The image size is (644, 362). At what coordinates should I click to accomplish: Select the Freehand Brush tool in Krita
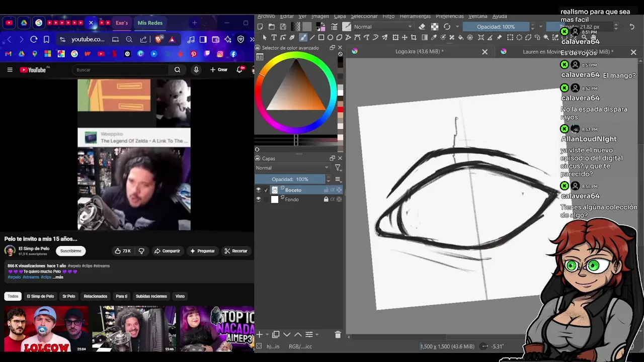[303, 37]
